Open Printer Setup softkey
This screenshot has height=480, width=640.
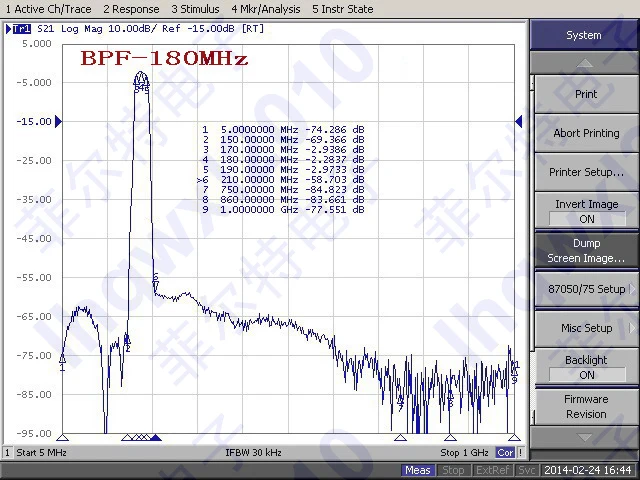point(586,172)
